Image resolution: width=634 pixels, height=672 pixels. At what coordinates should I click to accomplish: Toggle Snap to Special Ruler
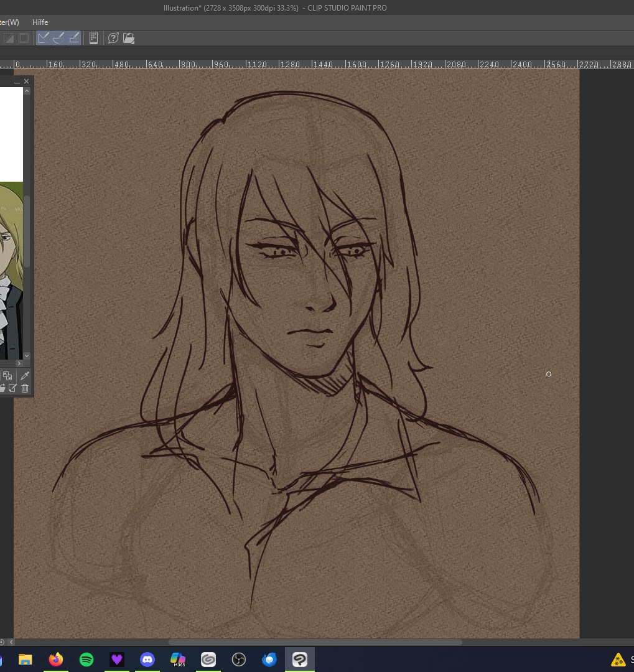(x=58, y=38)
